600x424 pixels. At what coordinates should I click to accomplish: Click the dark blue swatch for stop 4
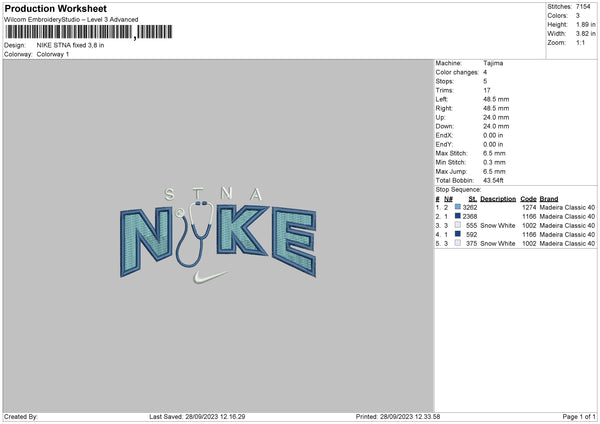tap(458, 234)
